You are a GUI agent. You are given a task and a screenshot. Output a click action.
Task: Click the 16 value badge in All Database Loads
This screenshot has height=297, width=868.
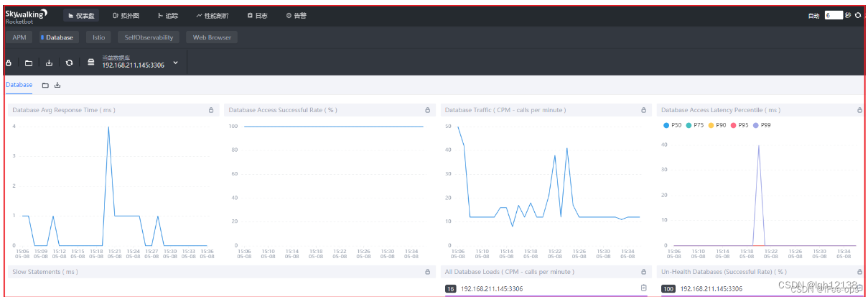pos(451,288)
